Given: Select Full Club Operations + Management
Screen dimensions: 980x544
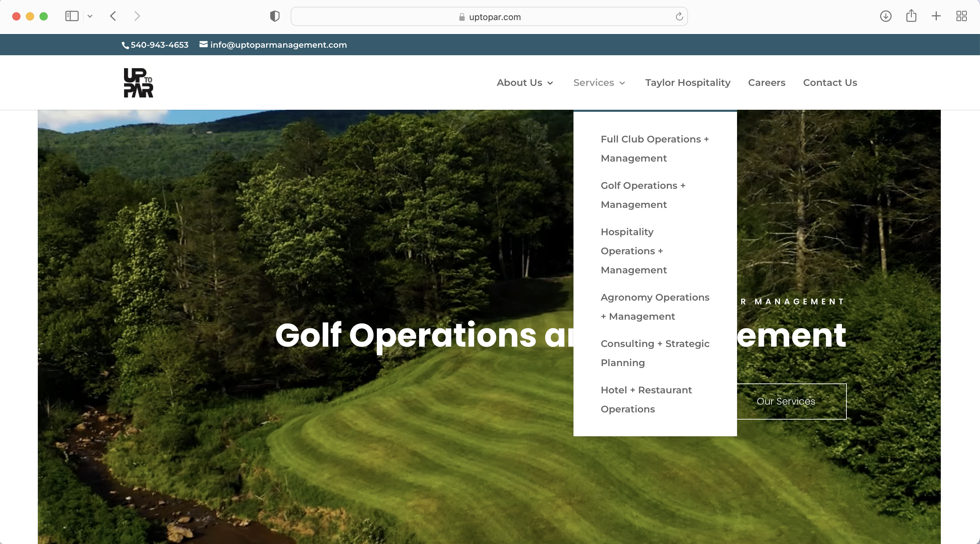Looking at the screenshot, I should click(655, 149).
